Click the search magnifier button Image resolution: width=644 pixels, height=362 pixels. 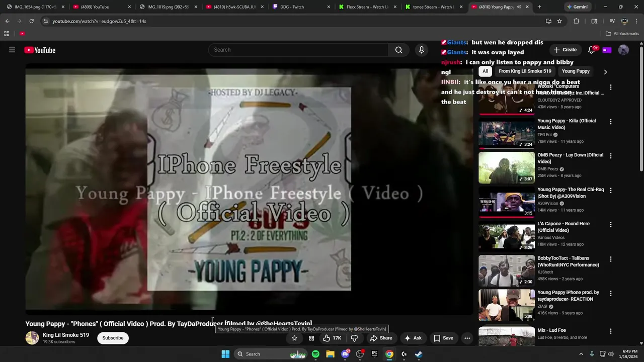coord(398,50)
